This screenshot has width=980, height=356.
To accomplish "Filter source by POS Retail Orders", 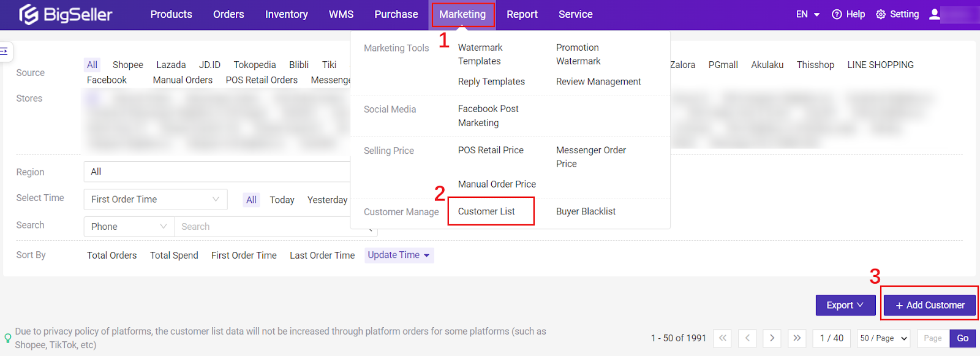I will click(262, 80).
